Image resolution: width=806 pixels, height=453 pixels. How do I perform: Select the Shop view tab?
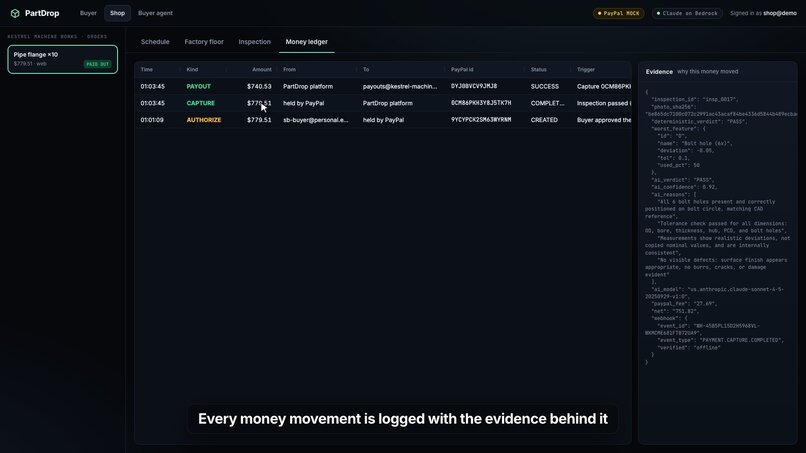(117, 13)
